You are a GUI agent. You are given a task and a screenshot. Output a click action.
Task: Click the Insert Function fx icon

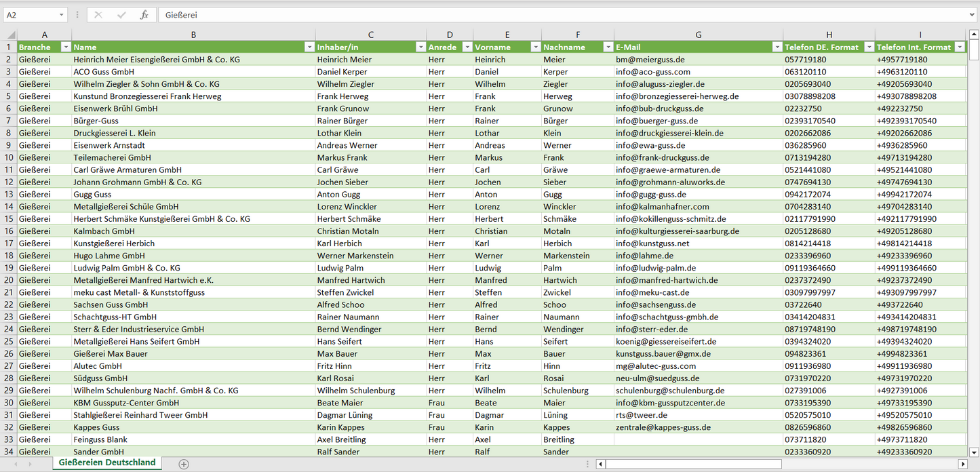point(144,15)
